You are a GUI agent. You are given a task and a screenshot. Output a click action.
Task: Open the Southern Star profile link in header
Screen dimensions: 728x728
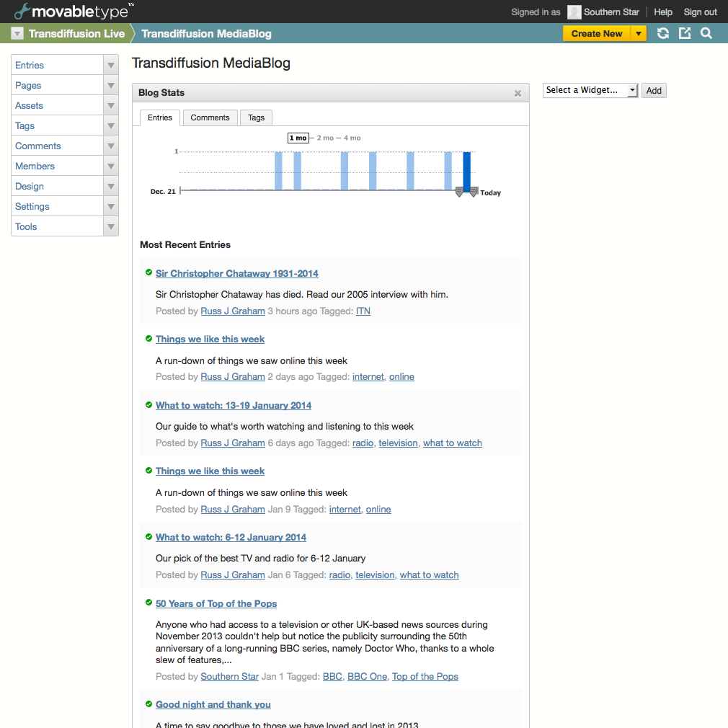pos(611,12)
